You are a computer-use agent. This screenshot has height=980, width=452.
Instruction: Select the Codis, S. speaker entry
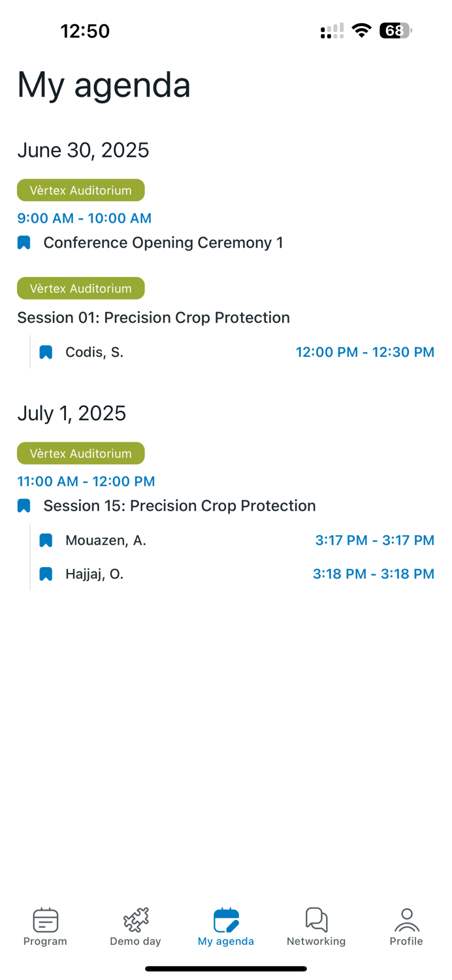pyautogui.click(x=94, y=351)
